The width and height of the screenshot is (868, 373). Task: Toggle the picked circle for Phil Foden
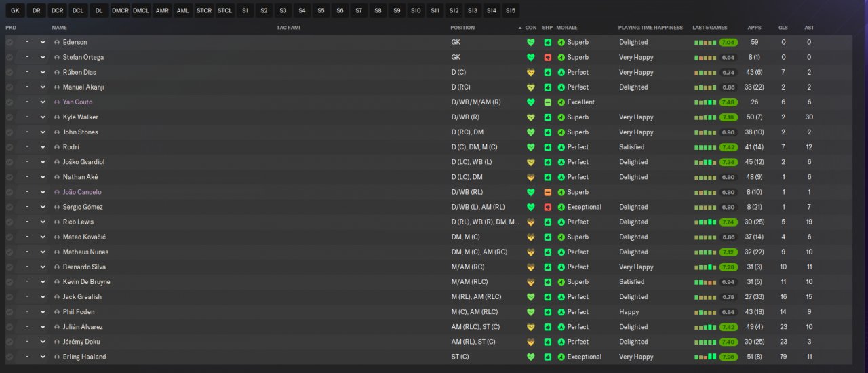9,312
